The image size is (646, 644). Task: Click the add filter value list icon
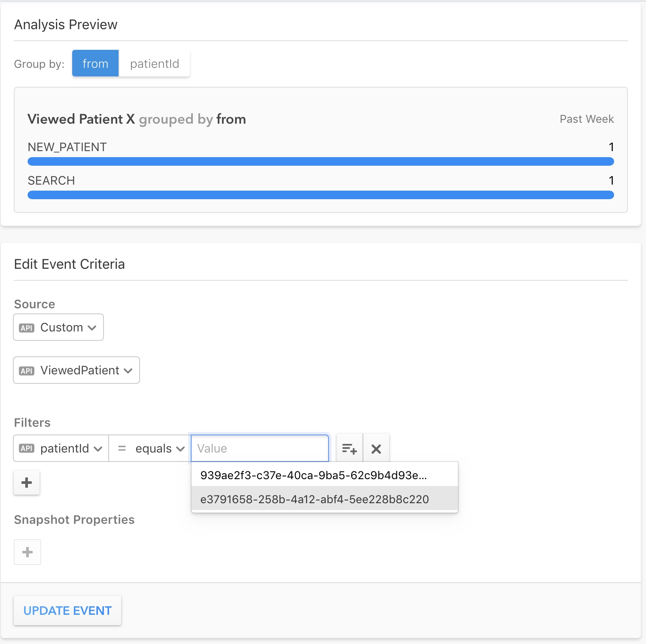click(x=349, y=449)
